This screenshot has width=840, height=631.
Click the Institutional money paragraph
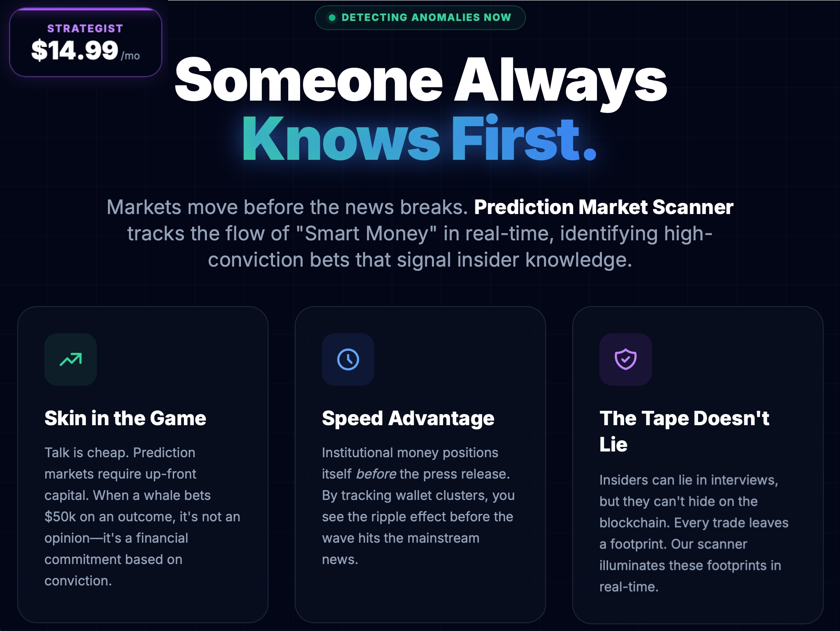(x=418, y=506)
